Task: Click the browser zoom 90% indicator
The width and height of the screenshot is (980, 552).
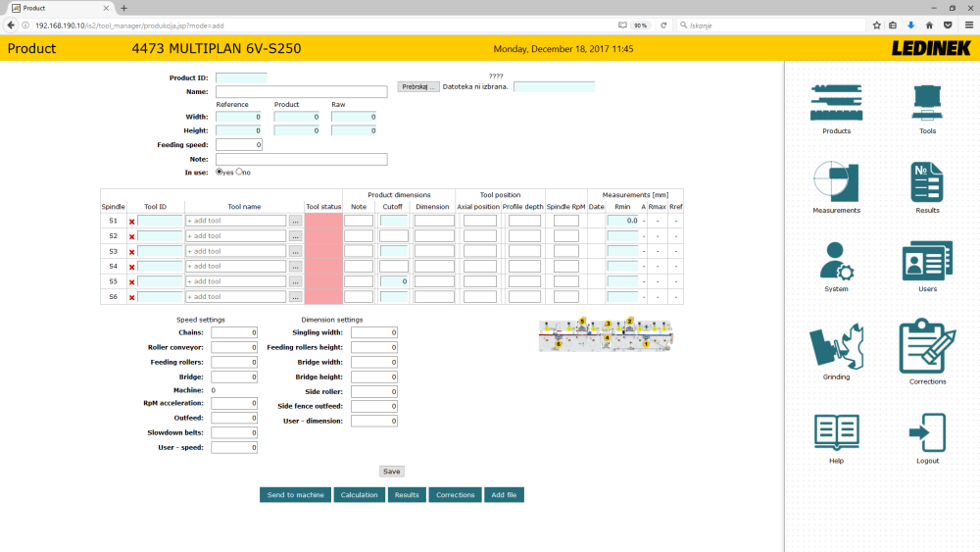Action: [x=641, y=25]
